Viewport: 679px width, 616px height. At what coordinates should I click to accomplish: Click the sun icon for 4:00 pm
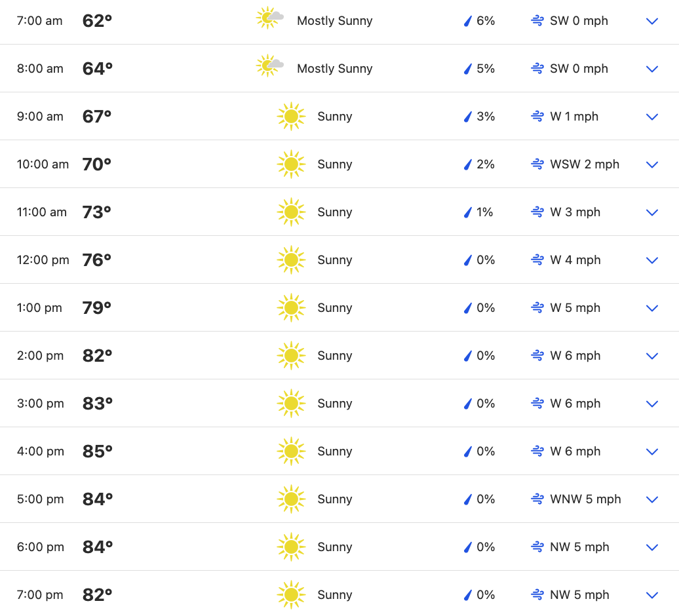[291, 452]
